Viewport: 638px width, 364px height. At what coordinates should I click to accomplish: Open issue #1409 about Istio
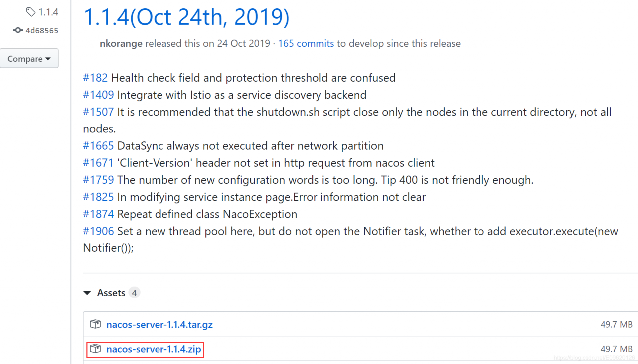pos(98,95)
